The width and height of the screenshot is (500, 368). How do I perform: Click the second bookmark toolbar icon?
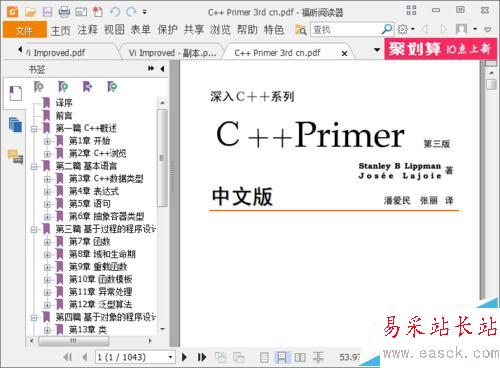pyautogui.click(x=63, y=87)
